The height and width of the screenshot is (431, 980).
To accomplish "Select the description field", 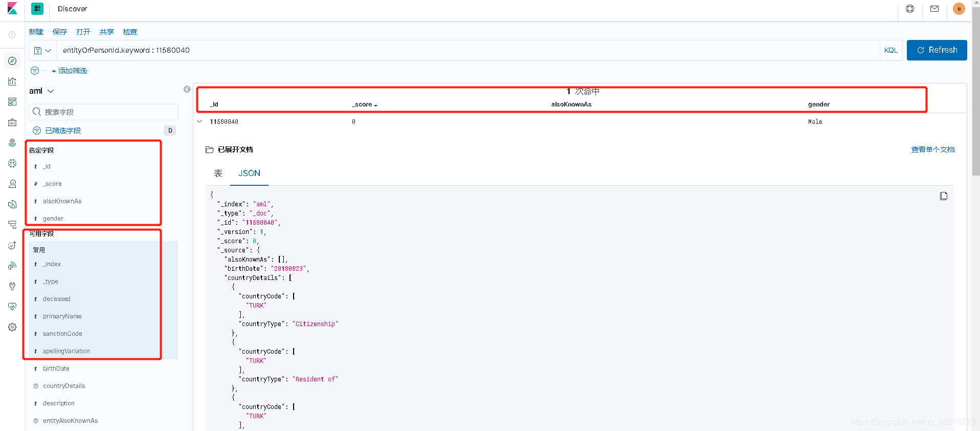I will tap(58, 403).
